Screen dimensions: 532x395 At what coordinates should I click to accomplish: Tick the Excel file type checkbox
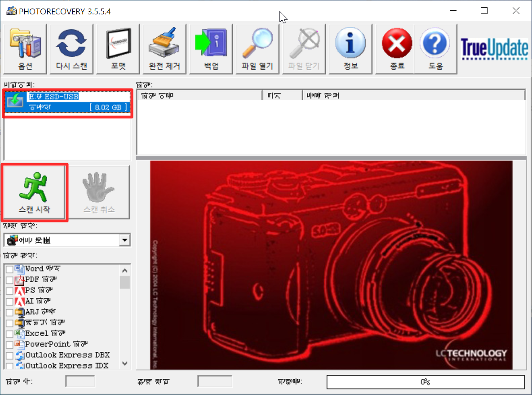9,334
